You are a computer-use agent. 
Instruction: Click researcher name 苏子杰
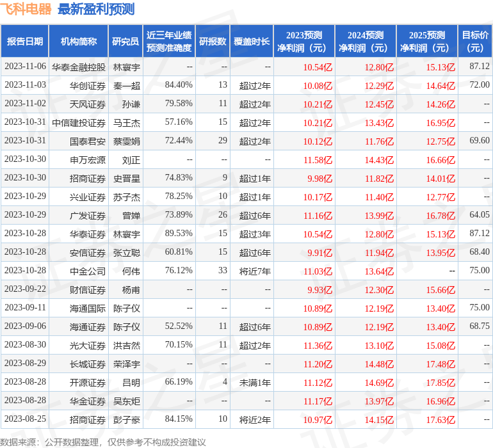127,197
